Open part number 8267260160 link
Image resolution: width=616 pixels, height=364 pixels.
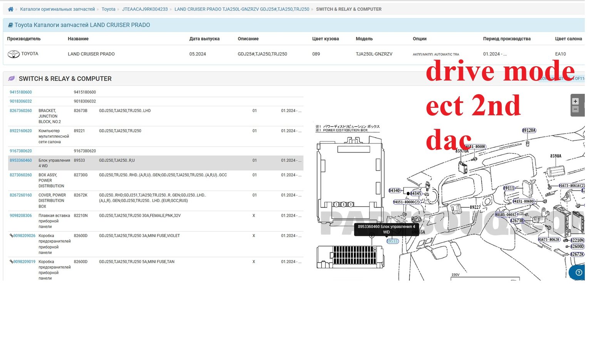[21, 195]
